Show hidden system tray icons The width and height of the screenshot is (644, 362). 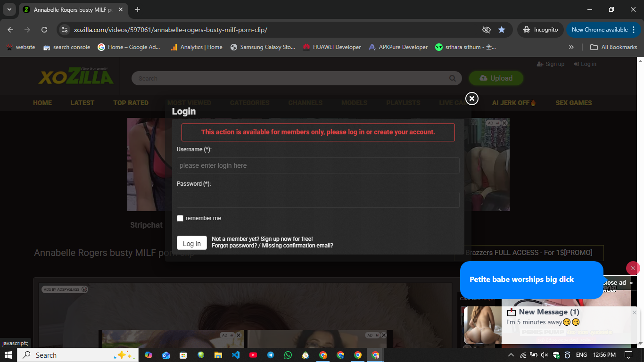[x=511, y=355]
